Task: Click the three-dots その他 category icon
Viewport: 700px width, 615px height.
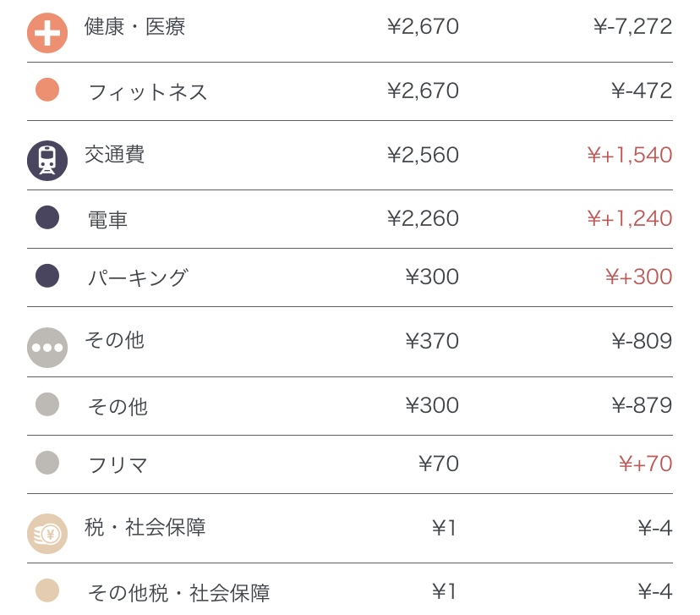Action: tap(47, 348)
